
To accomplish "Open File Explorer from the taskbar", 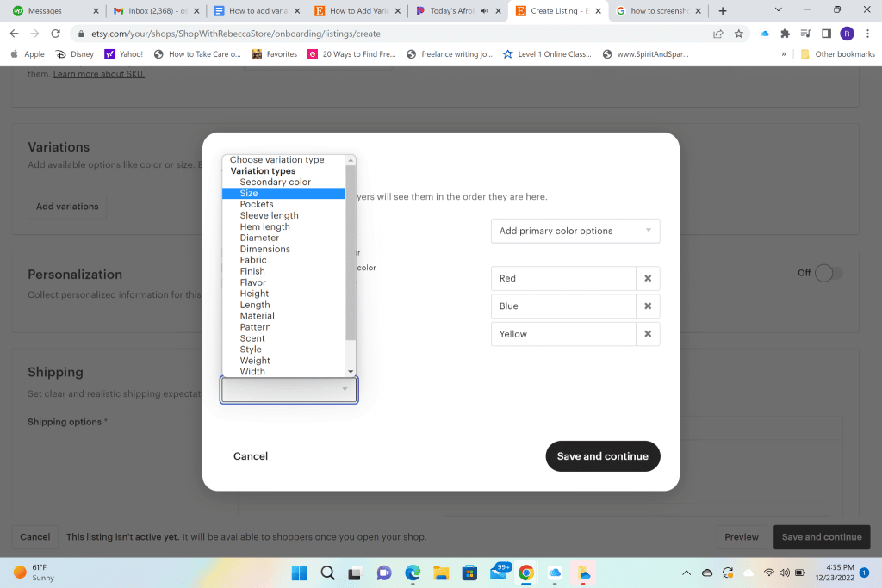I will [x=441, y=573].
